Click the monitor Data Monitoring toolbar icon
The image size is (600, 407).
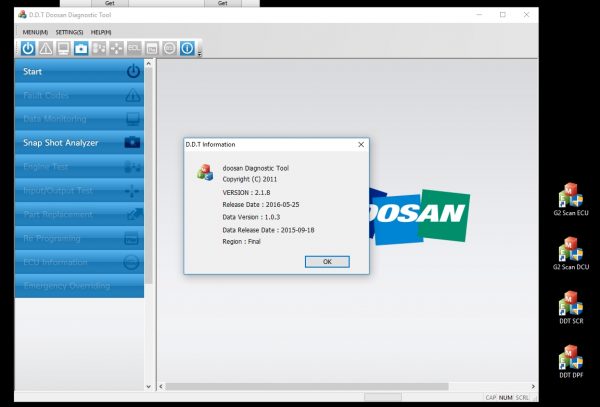[x=63, y=49]
